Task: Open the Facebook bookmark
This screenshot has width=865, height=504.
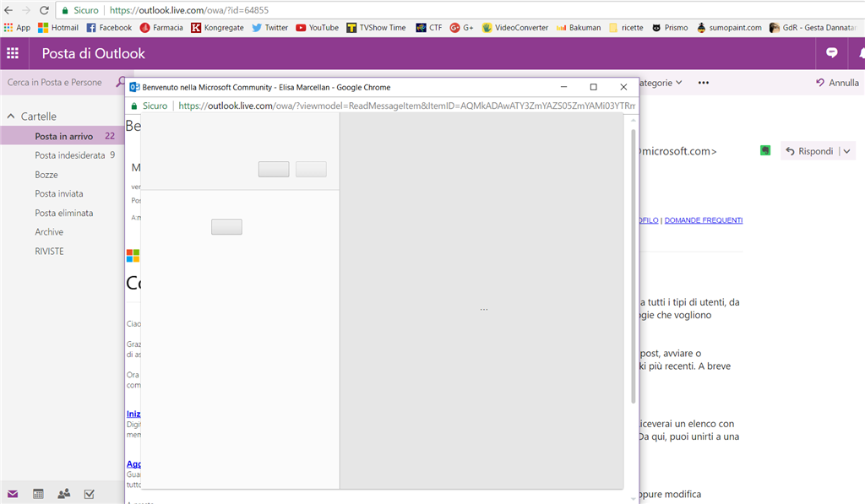Action: (109, 28)
